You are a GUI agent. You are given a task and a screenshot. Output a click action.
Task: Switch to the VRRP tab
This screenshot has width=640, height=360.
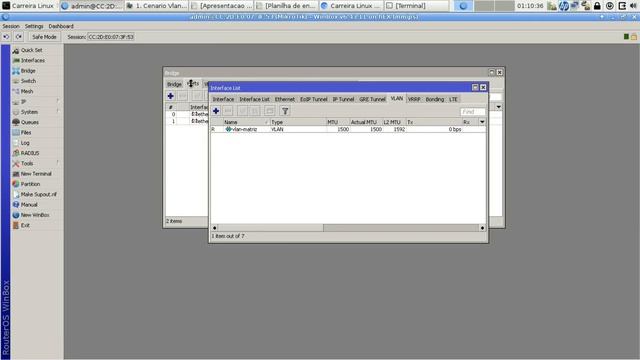coord(414,99)
